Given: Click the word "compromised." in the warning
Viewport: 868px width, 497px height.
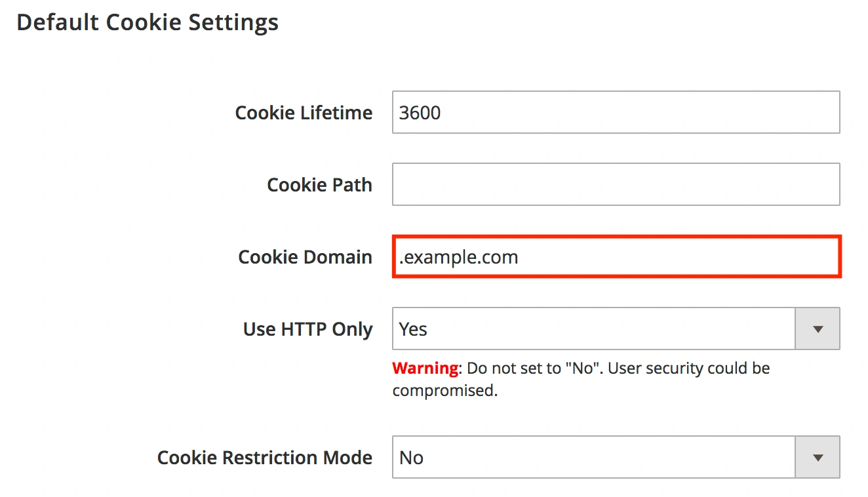Looking at the screenshot, I should 445,390.
